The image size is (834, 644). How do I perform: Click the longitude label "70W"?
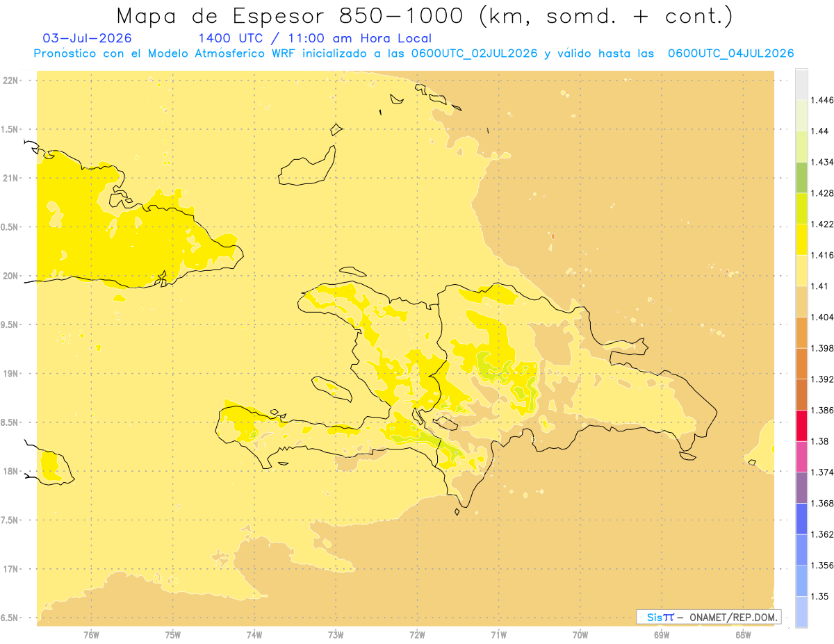pyautogui.click(x=580, y=634)
